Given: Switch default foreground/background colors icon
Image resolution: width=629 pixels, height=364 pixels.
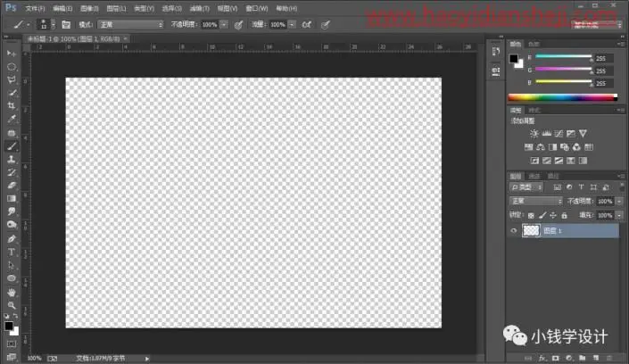Looking at the screenshot, I should coord(7,316).
